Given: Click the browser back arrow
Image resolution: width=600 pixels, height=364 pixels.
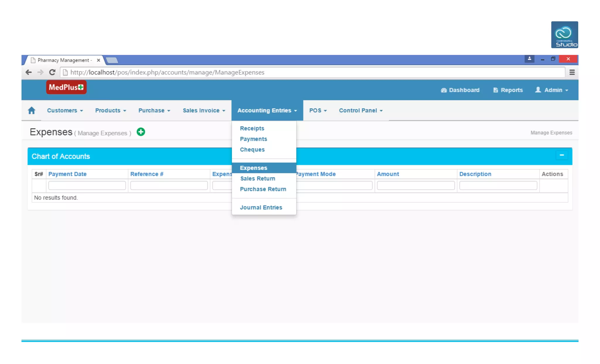Looking at the screenshot, I should pyautogui.click(x=28, y=72).
